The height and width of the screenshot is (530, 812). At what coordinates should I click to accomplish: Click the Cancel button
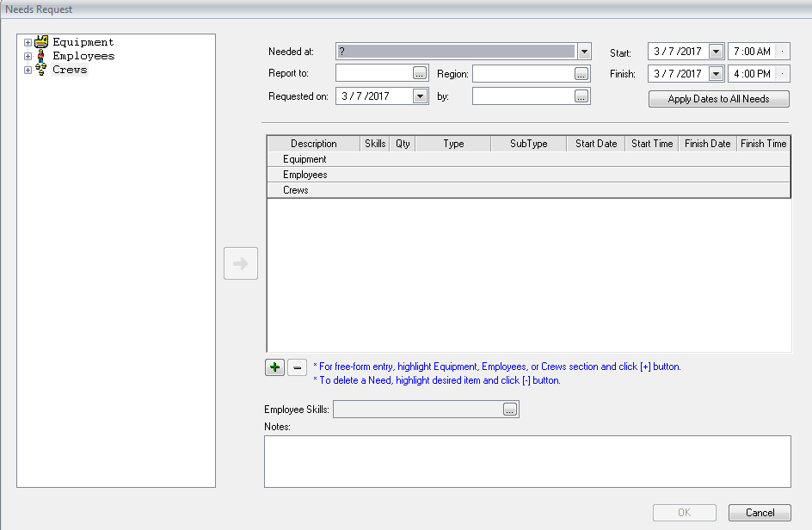760,512
